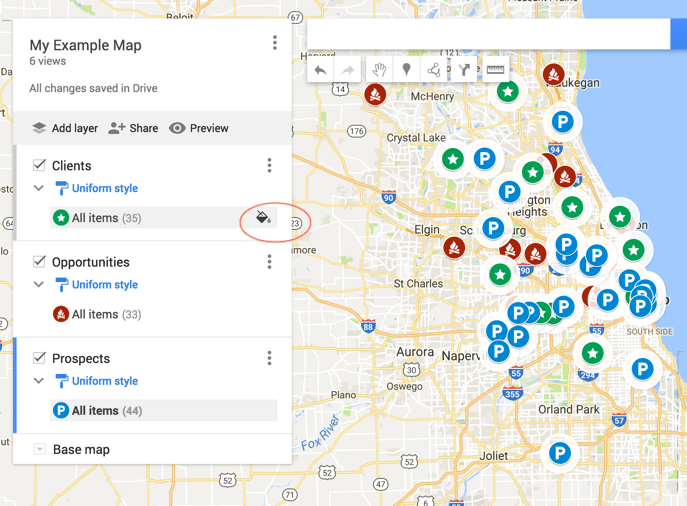Screen dimensions: 687x506
Task: Click the blue P marker near Joliet
Action: pos(560,453)
